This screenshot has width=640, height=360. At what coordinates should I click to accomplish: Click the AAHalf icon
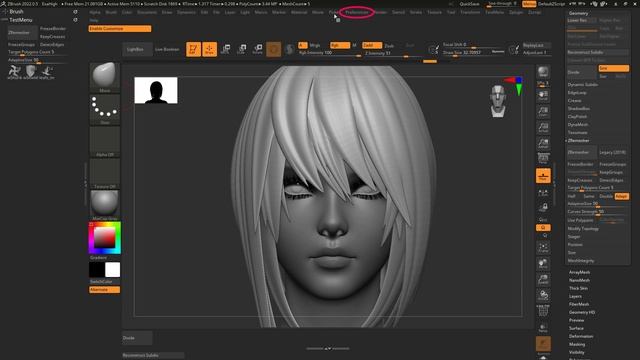click(543, 143)
